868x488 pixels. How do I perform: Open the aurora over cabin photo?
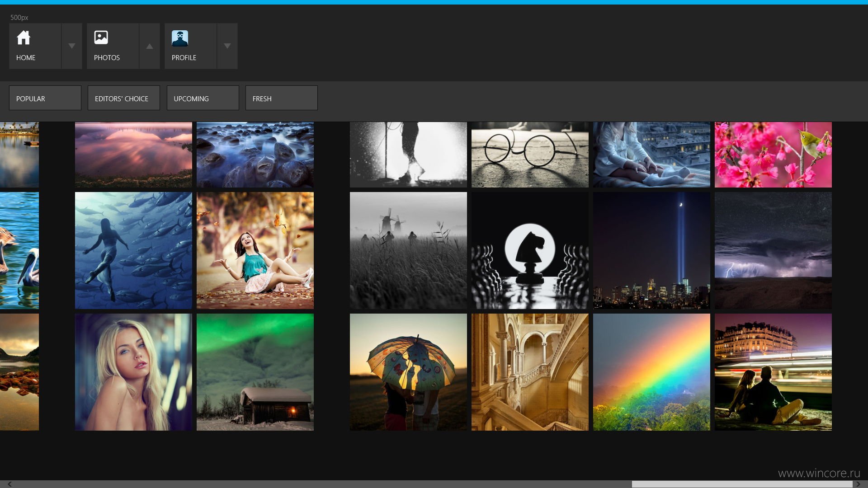coord(255,372)
